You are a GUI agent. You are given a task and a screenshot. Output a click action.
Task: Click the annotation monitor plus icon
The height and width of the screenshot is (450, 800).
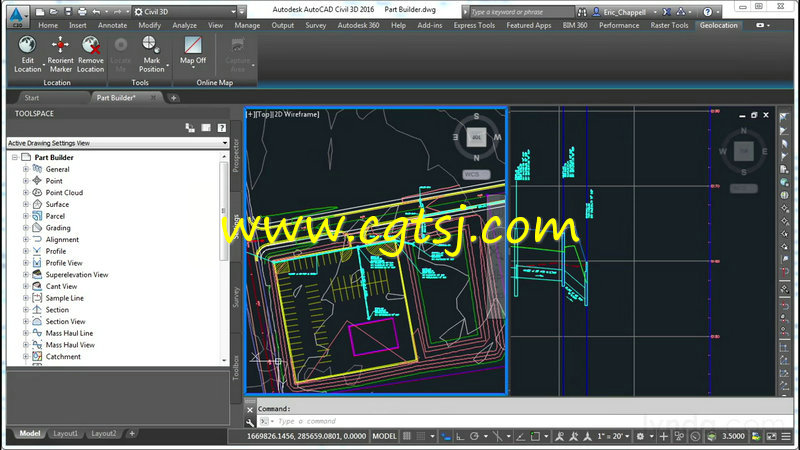point(663,436)
